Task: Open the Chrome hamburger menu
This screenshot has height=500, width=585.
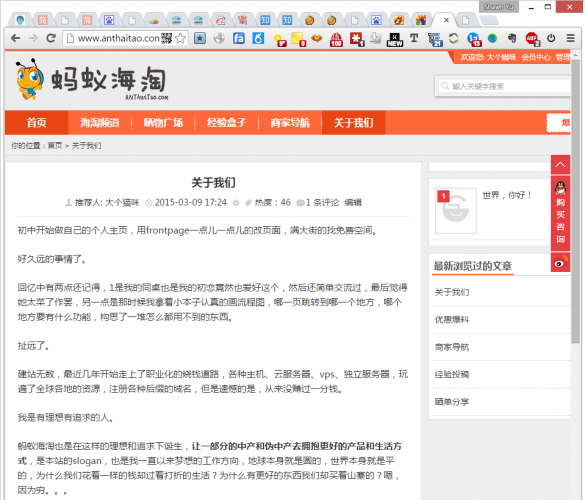Action: (570, 38)
